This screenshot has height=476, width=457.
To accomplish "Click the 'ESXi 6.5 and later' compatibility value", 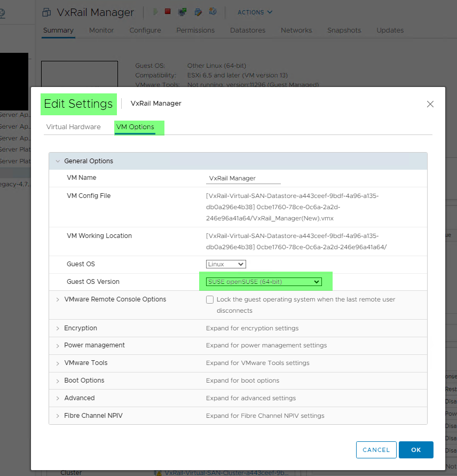I will [x=237, y=75].
